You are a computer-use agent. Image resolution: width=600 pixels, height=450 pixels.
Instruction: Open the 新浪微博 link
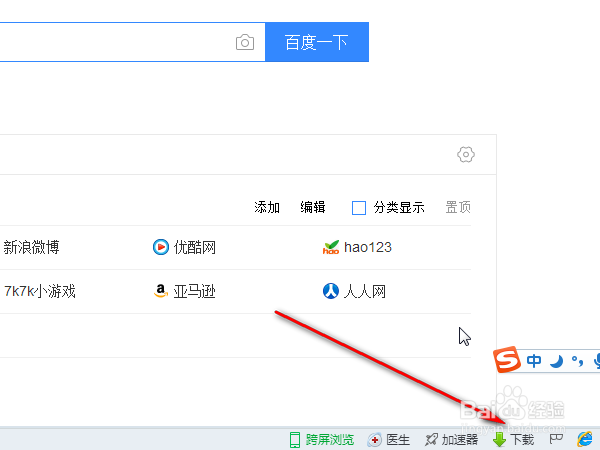point(31,247)
